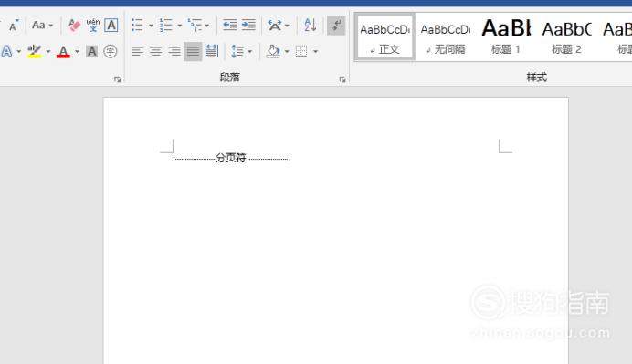Shrink the font size with A button
632x364 pixels.
[14, 26]
